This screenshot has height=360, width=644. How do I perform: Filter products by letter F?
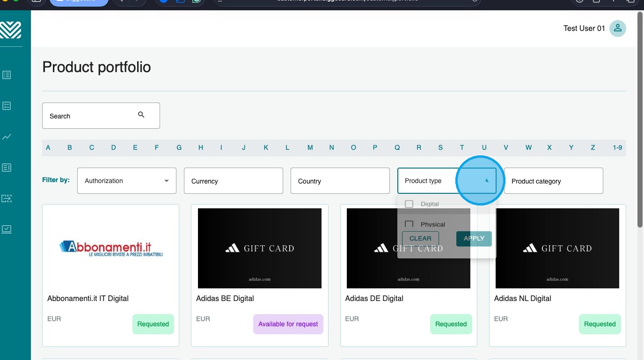(157, 147)
